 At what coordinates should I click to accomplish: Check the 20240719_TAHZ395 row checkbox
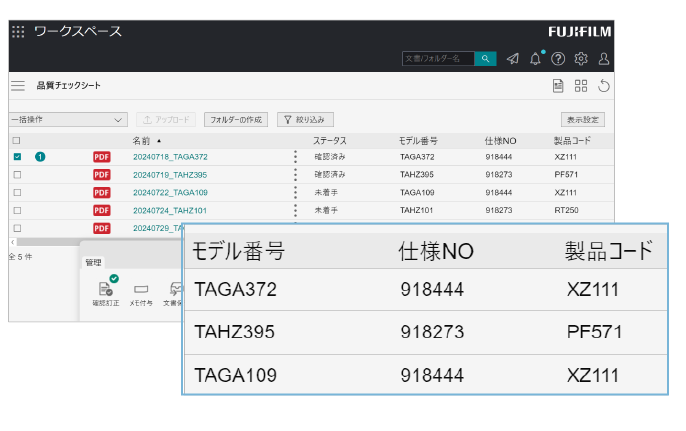[x=17, y=175]
